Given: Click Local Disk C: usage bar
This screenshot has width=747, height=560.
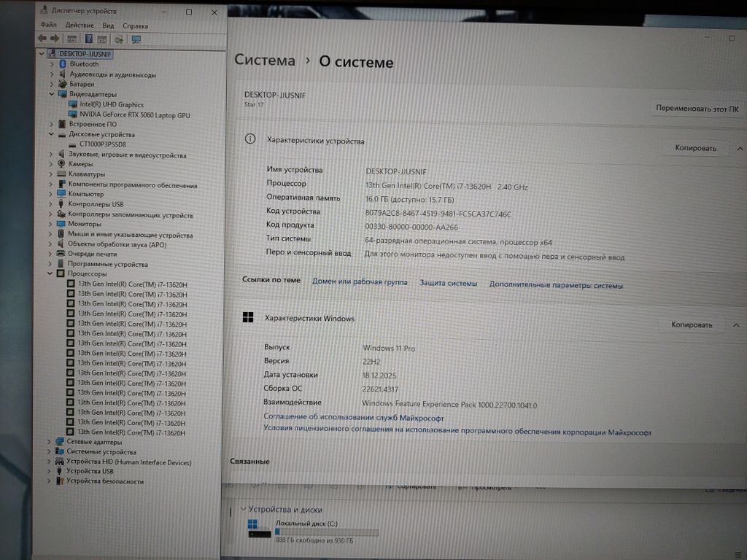Looking at the screenshot, I should click(x=326, y=532).
